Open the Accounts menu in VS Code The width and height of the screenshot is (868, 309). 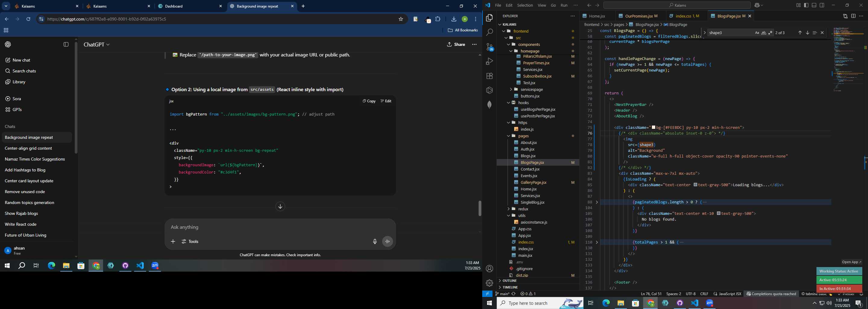[489, 269]
